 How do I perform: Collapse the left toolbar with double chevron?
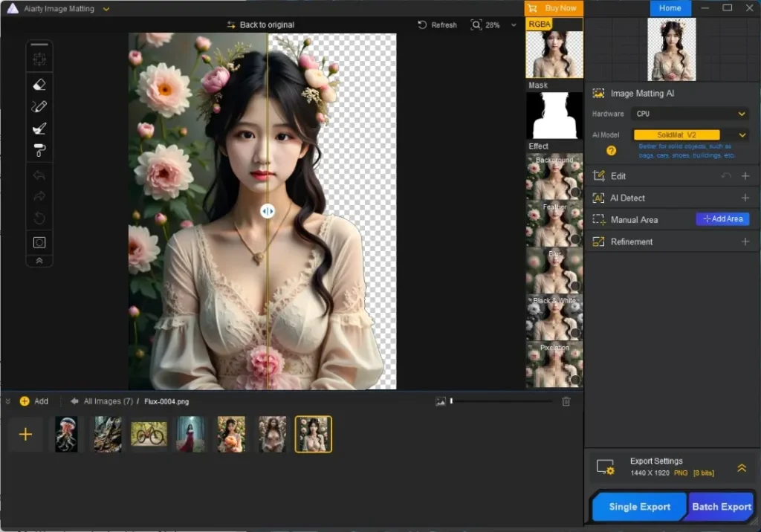pyautogui.click(x=39, y=261)
